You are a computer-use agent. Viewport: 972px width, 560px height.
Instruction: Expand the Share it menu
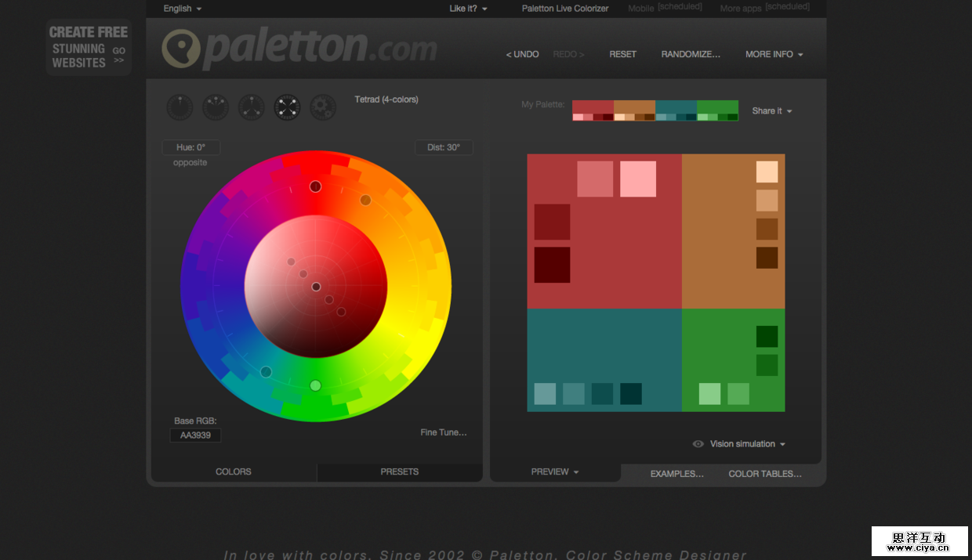[x=771, y=111]
